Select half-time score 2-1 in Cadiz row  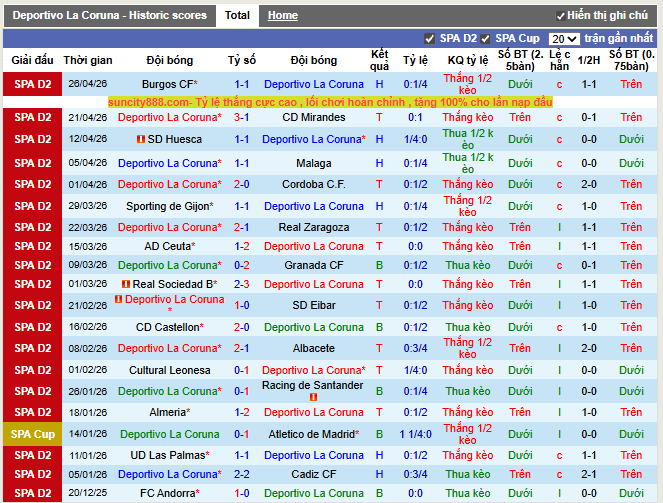click(589, 474)
